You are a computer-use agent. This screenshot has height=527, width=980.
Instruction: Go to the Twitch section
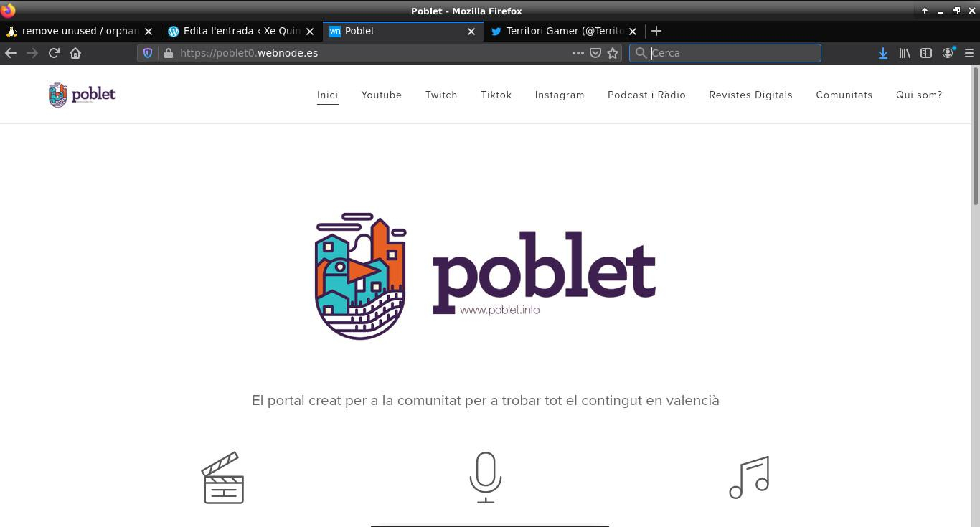(441, 95)
